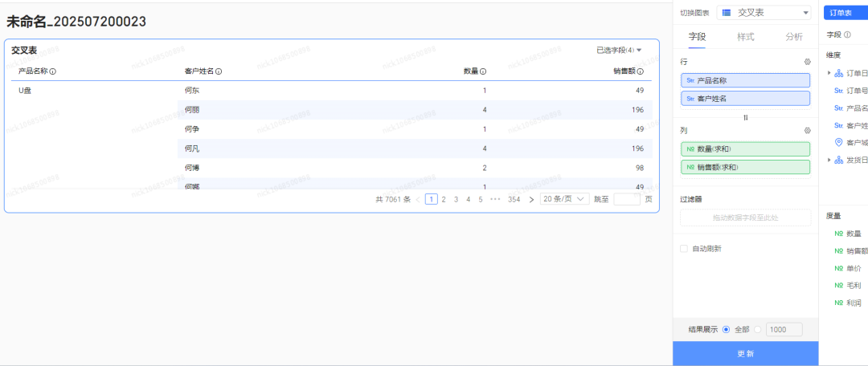This screenshot has height=366, width=868.
Task: Open settings gear for 列 section
Action: pos(807,131)
